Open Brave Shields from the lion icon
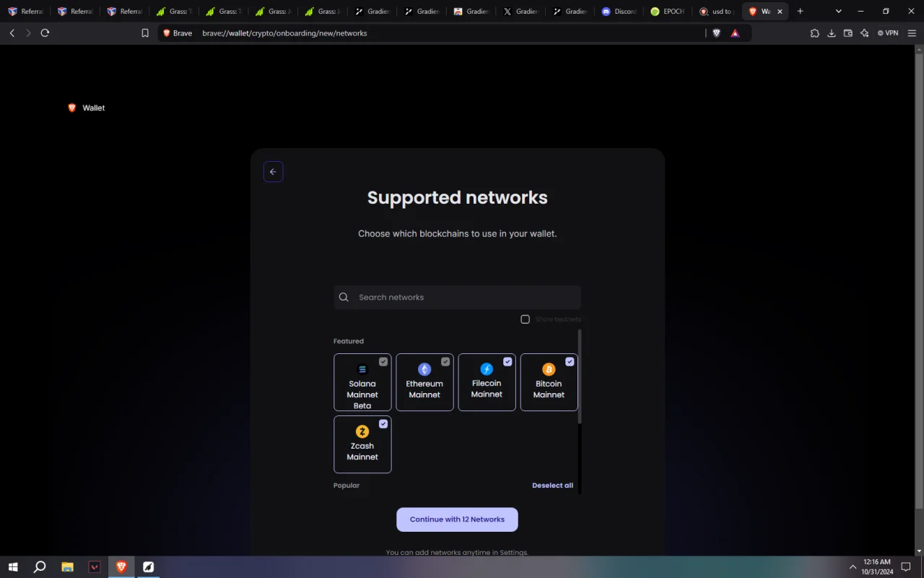924x578 pixels. coord(716,33)
